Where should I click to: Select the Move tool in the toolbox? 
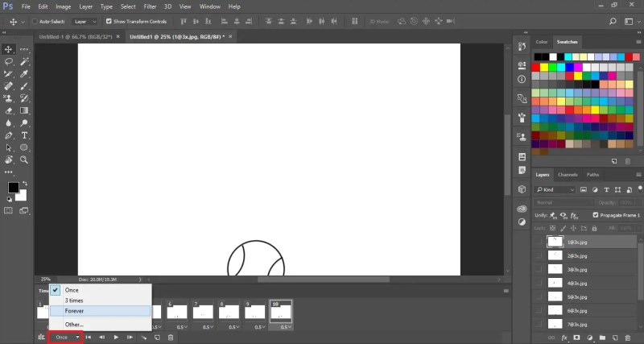[x=8, y=49]
